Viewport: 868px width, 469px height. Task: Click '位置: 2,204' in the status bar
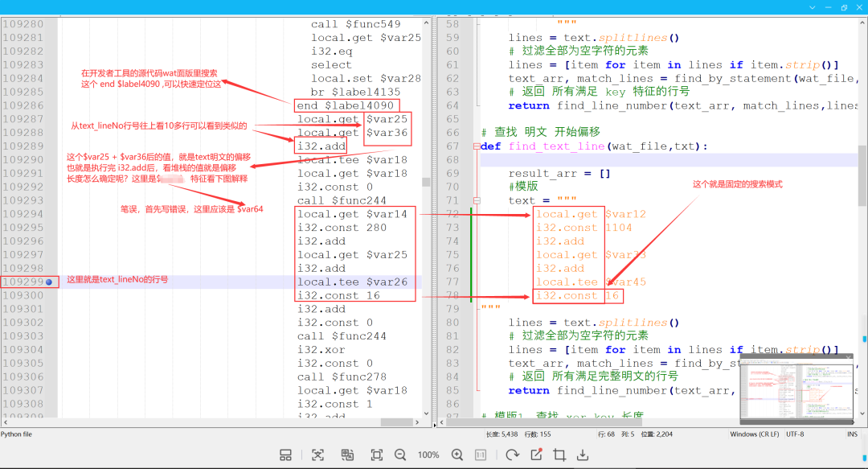pyautogui.click(x=657, y=434)
